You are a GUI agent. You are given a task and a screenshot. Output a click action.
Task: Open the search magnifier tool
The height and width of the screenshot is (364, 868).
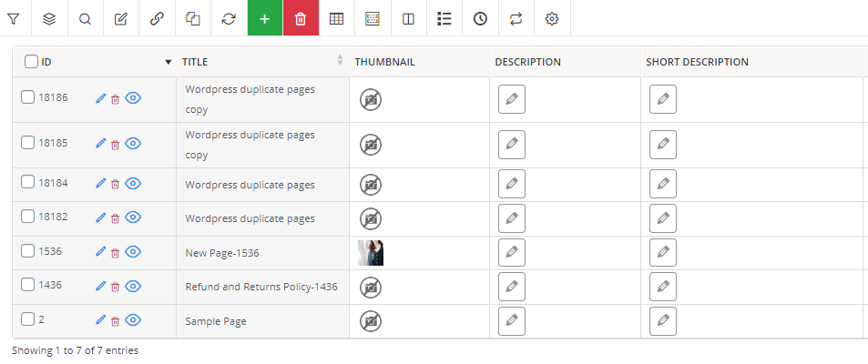(85, 18)
